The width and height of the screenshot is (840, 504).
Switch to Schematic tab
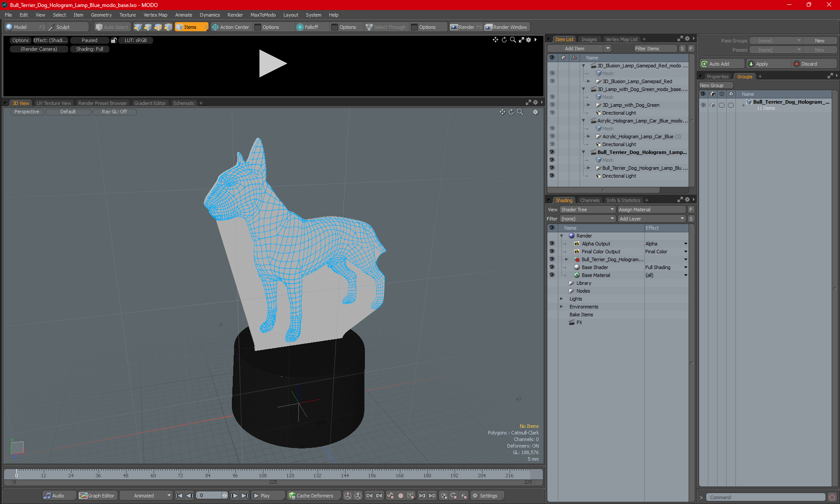click(184, 103)
